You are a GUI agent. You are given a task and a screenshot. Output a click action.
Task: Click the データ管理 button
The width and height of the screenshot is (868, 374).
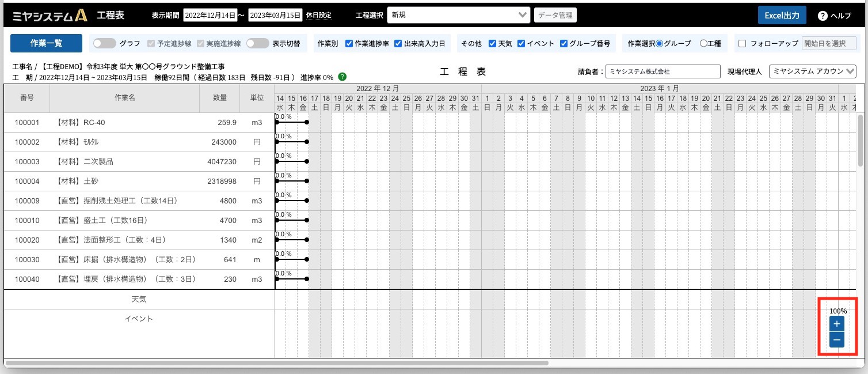click(x=555, y=16)
